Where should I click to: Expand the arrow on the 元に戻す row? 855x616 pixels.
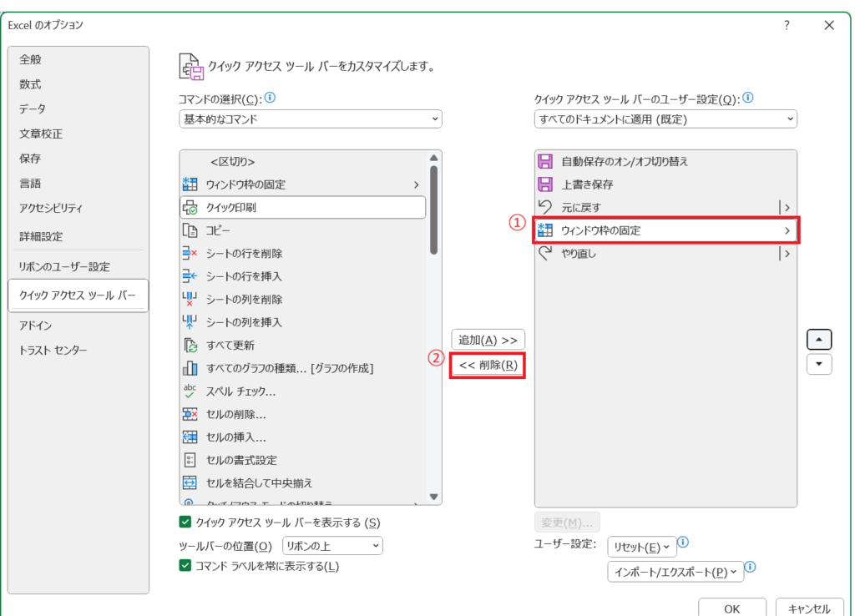[787, 207]
